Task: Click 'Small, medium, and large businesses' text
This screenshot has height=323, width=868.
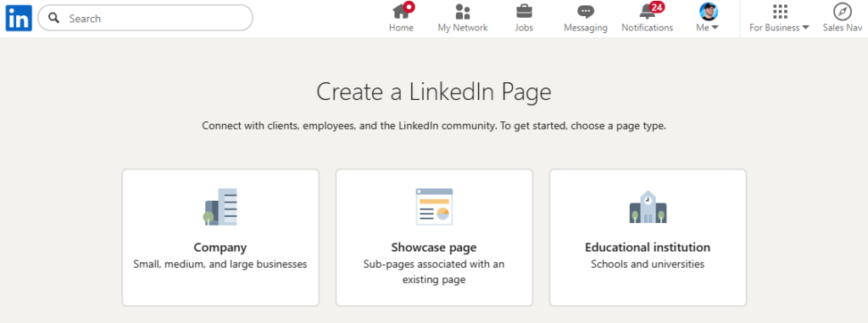Action: 220,265
